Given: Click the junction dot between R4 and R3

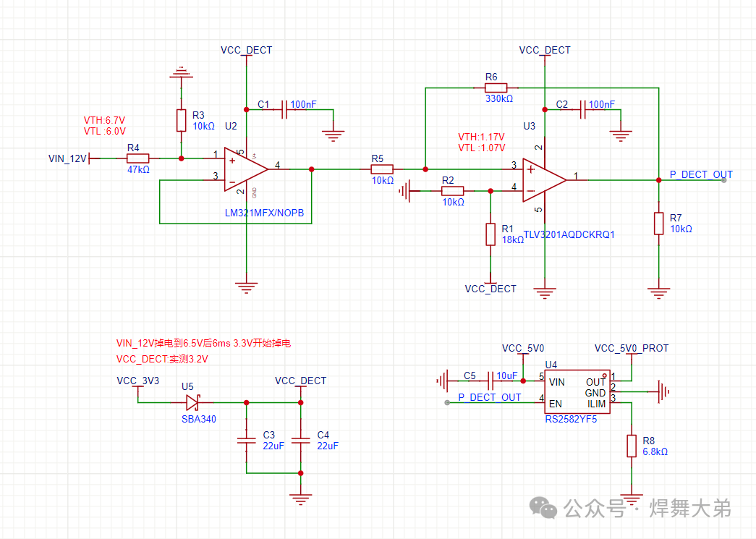Looking at the screenshot, I should pyautogui.click(x=182, y=158).
